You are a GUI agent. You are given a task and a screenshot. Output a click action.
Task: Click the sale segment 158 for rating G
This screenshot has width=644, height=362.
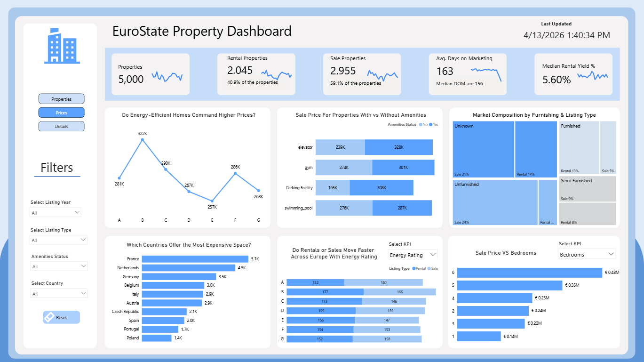(x=387, y=339)
